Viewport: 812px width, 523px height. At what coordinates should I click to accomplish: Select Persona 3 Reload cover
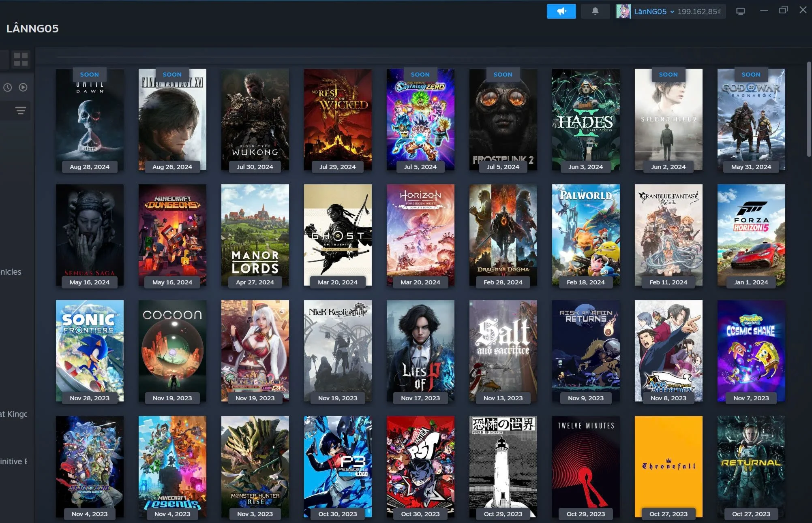[338, 467]
